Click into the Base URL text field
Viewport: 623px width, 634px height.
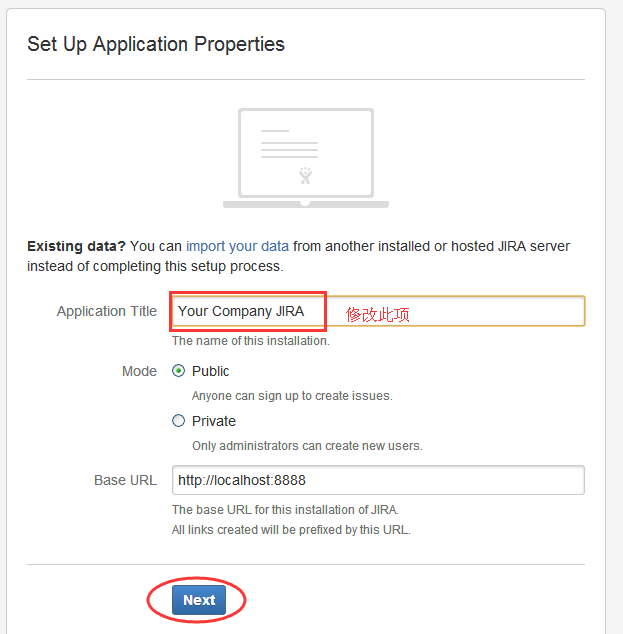(x=378, y=480)
